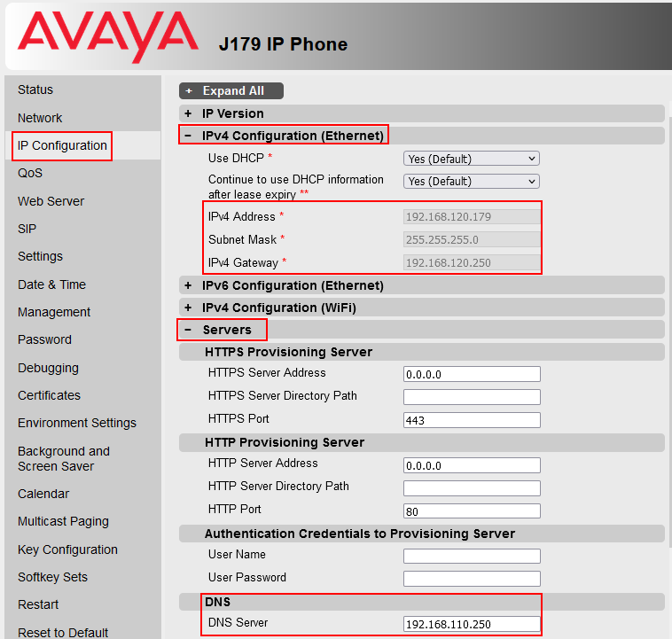Viewport: 672px width, 639px height.
Task: Click the User Name field
Action: (x=472, y=557)
